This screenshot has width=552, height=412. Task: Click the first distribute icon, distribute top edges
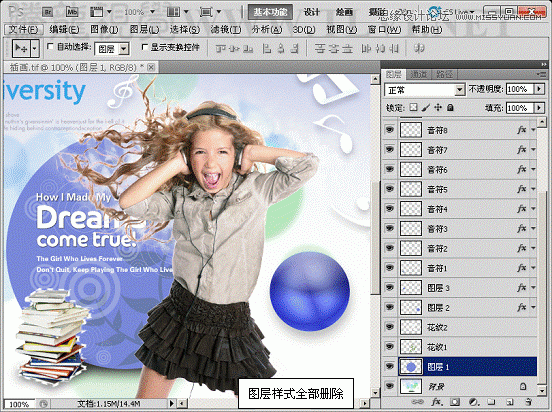320,48
